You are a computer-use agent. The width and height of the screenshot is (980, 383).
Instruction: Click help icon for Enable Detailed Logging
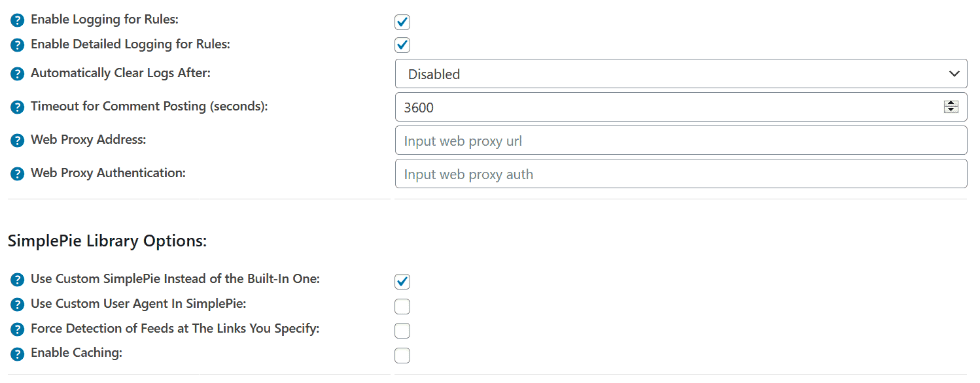point(18,46)
